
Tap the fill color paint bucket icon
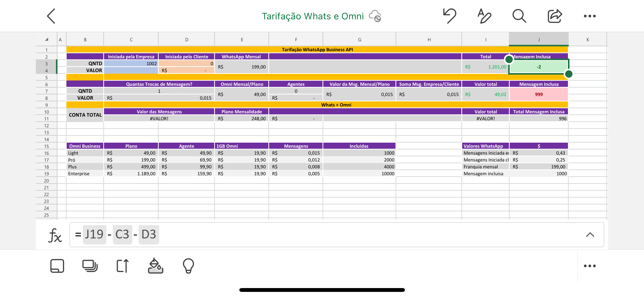click(155, 266)
